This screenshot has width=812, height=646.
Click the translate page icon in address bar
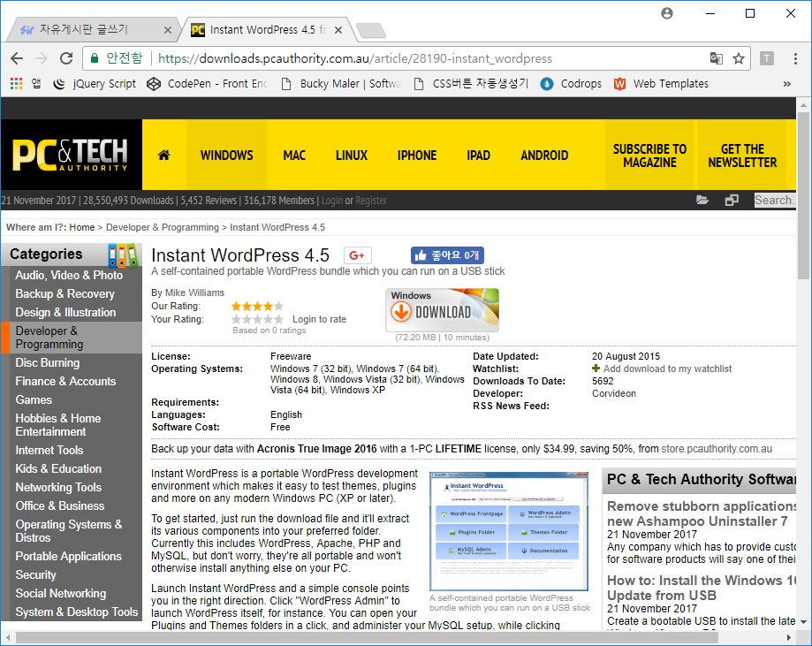(716, 58)
